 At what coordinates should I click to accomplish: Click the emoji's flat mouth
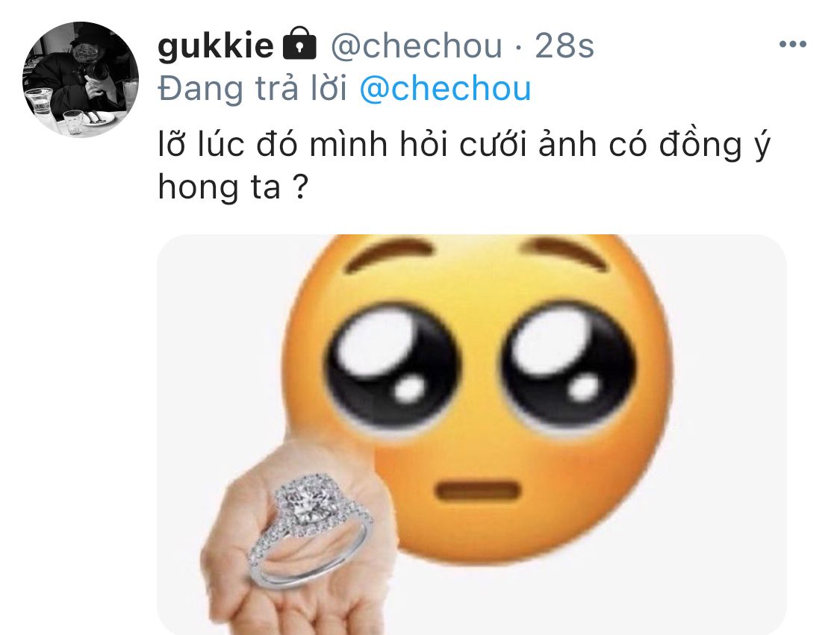point(477,492)
